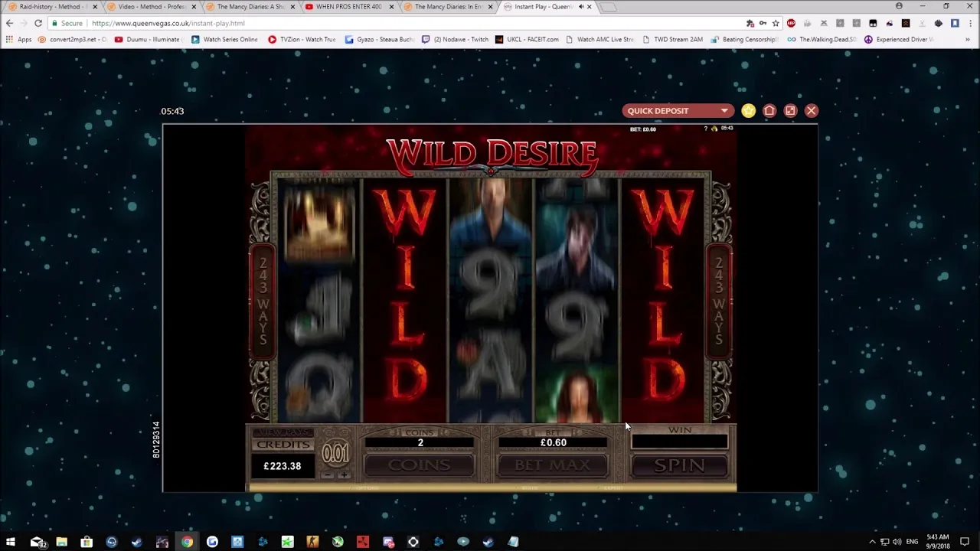Open the The.Walking.Dead bookmark

pos(822,39)
